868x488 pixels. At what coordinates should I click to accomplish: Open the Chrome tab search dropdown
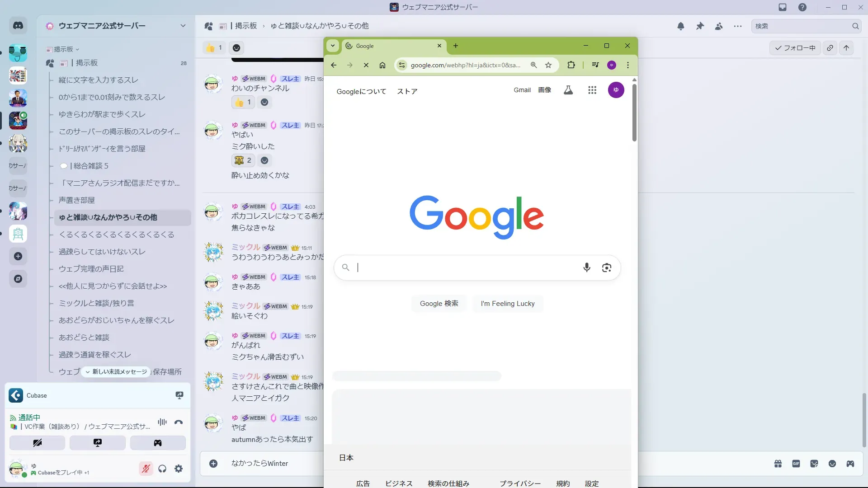333,46
